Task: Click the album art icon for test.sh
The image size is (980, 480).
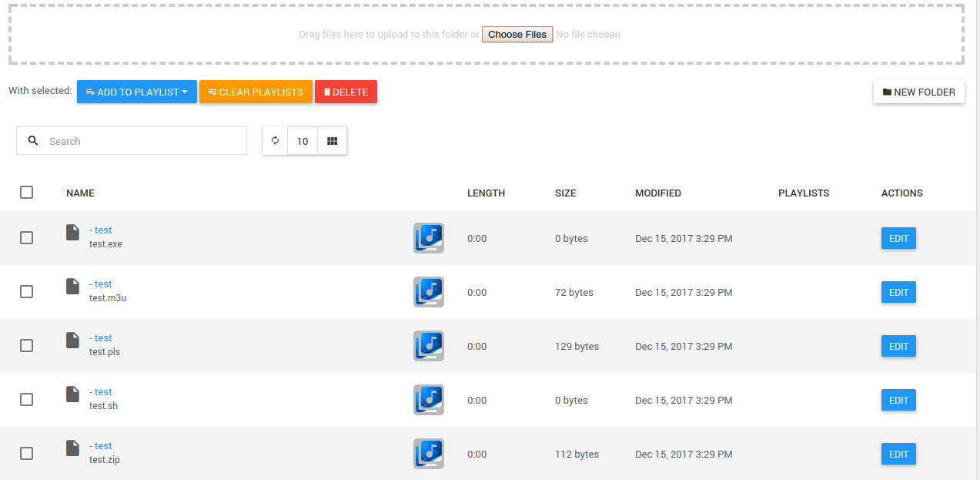Action: coord(428,399)
